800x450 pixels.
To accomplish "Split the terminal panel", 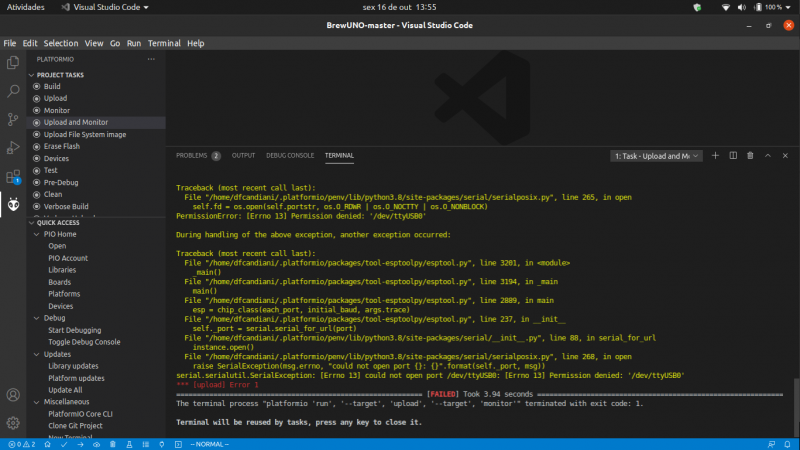I will [733, 156].
